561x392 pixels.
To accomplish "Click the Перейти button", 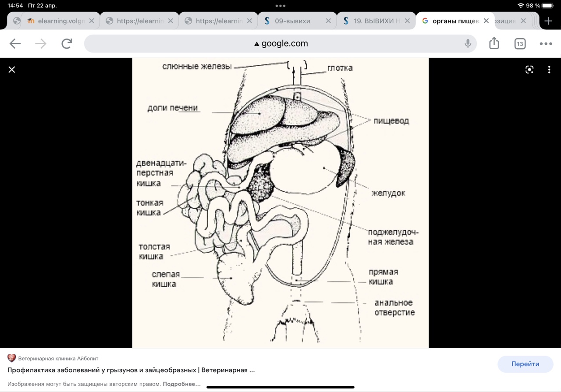I will click(x=525, y=364).
